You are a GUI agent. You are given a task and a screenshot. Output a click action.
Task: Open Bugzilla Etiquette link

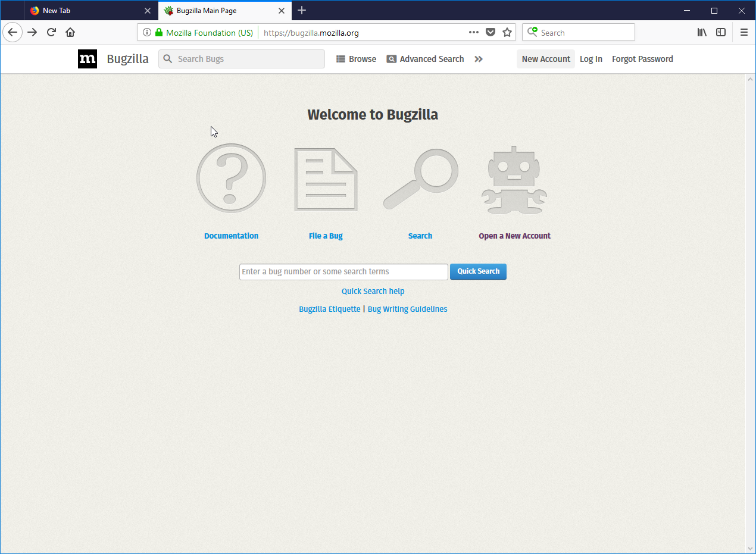[330, 309]
